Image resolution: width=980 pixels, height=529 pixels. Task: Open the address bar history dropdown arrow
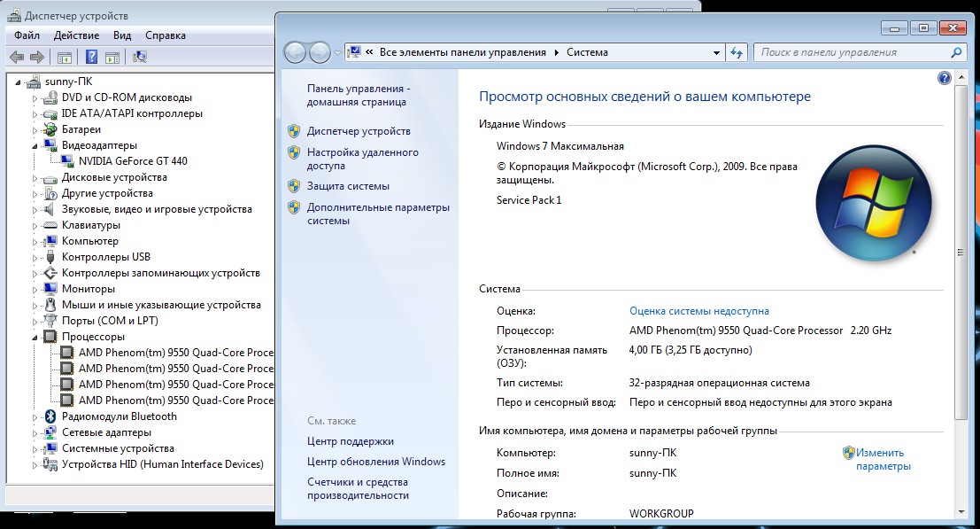(716, 52)
